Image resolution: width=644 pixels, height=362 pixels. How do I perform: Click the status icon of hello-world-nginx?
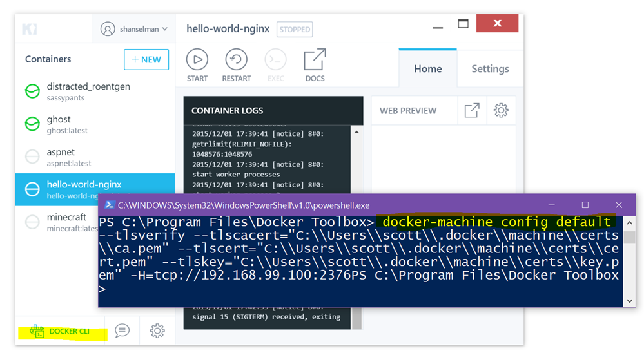[x=32, y=189]
